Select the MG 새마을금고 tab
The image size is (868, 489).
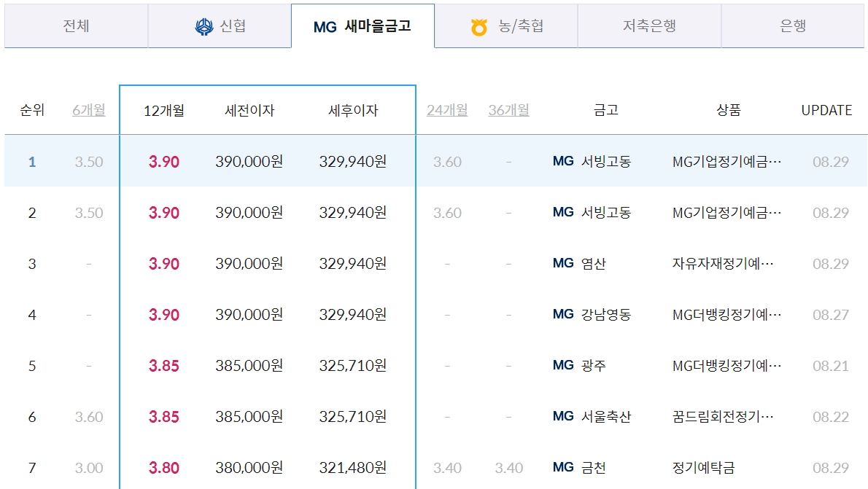tap(363, 26)
